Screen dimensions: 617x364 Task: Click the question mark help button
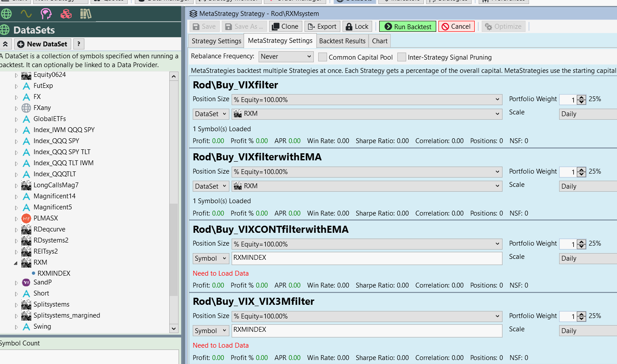point(78,44)
